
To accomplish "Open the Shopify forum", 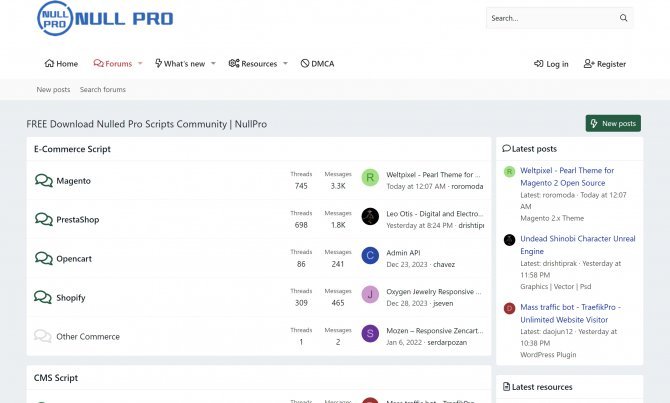I will pyautogui.click(x=71, y=298).
